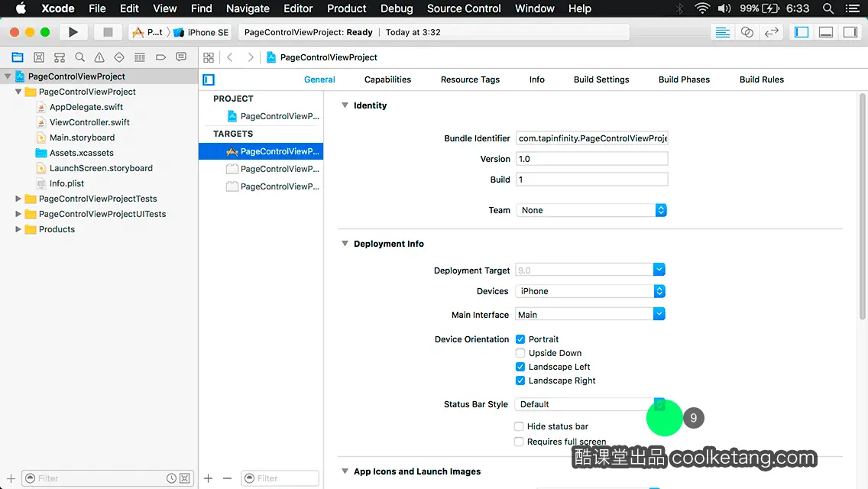868x489 pixels.
Task: Collapse App Icons and Launch Images section
Action: 345,471
